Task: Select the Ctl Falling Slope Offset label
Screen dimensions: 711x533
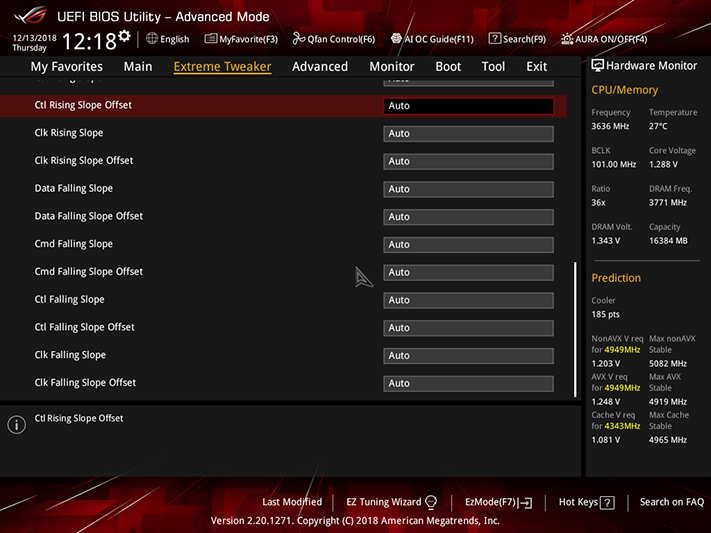Action: 85,327
